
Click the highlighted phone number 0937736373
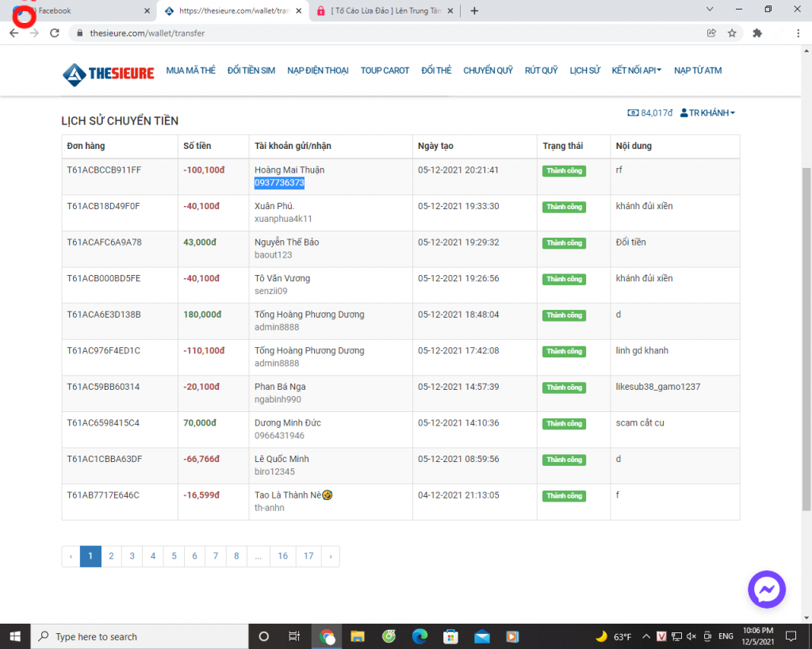pos(279,183)
